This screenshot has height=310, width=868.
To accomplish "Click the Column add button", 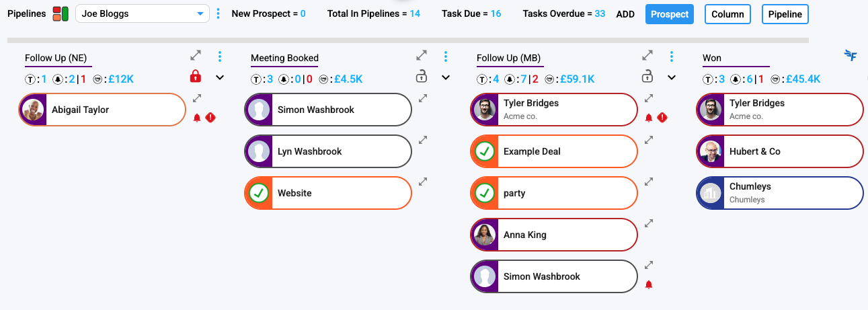I will 727,14.
